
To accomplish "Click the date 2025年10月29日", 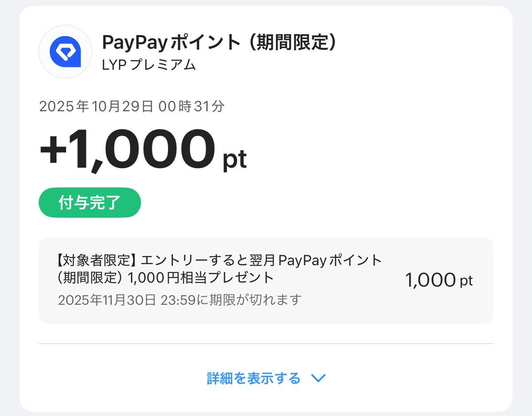I will coord(96,107).
